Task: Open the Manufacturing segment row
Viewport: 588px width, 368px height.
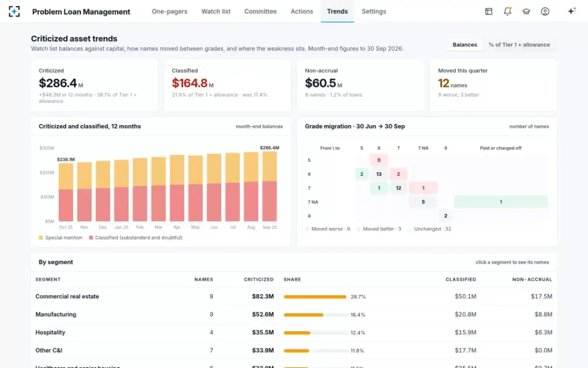Action: click(x=294, y=315)
